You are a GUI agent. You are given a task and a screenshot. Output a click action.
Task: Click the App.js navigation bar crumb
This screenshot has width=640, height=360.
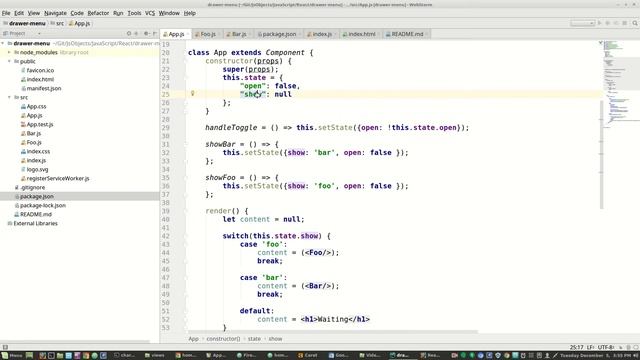(x=80, y=23)
